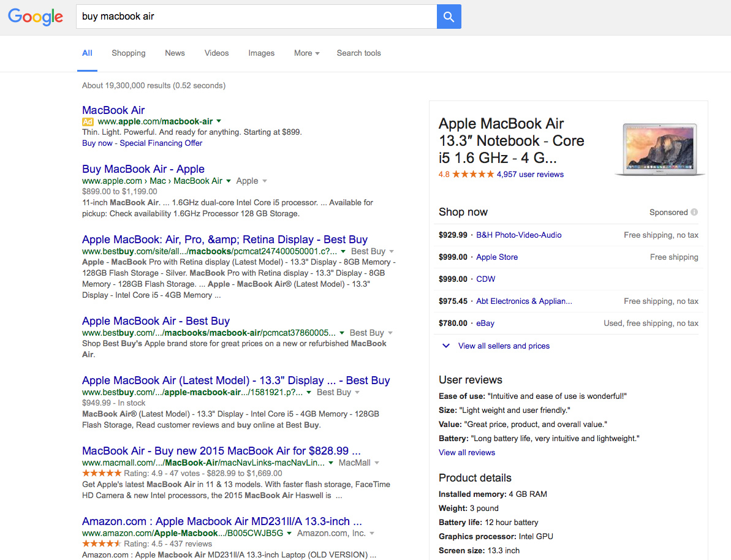Open dropdown arrow after amazon.com B005CWJB5G URL
The height and width of the screenshot is (560, 731).
pyautogui.click(x=289, y=534)
